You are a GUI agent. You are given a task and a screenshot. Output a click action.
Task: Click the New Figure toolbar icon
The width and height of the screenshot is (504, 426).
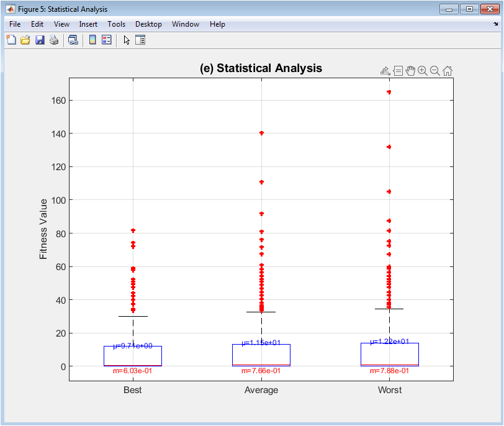click(11, 40)
